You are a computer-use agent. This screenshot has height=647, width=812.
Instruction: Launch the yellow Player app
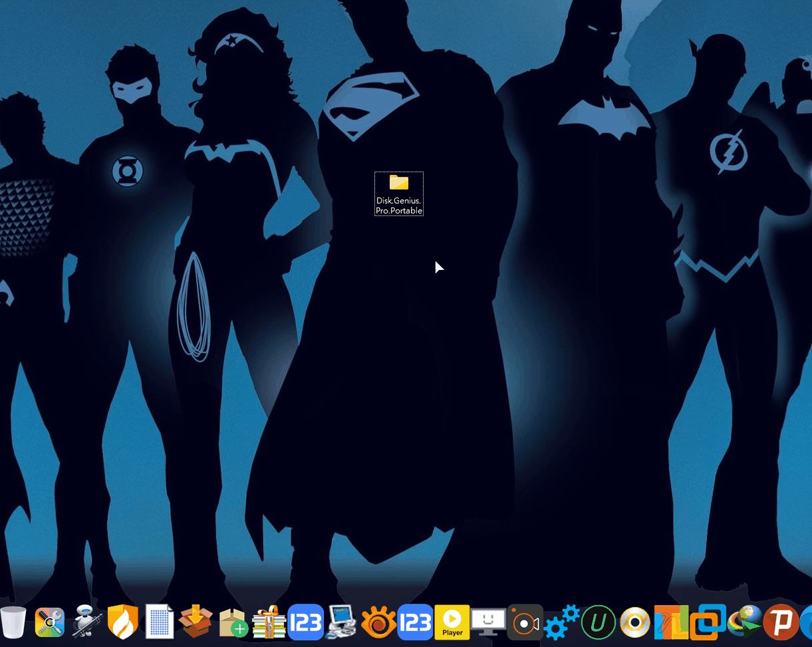(x=452, y=622)
